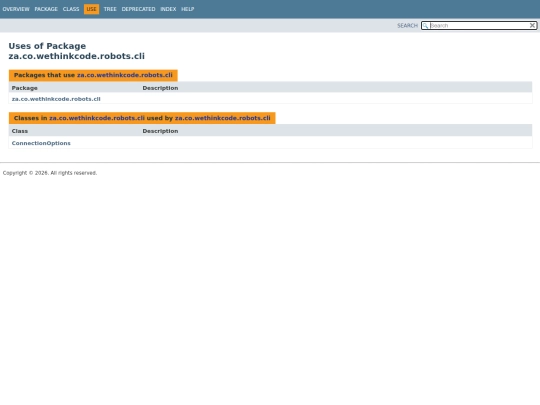The height and width of the screenshot is (405, 540).
Task: Focus the Search input field
Action: pos(479,25)
